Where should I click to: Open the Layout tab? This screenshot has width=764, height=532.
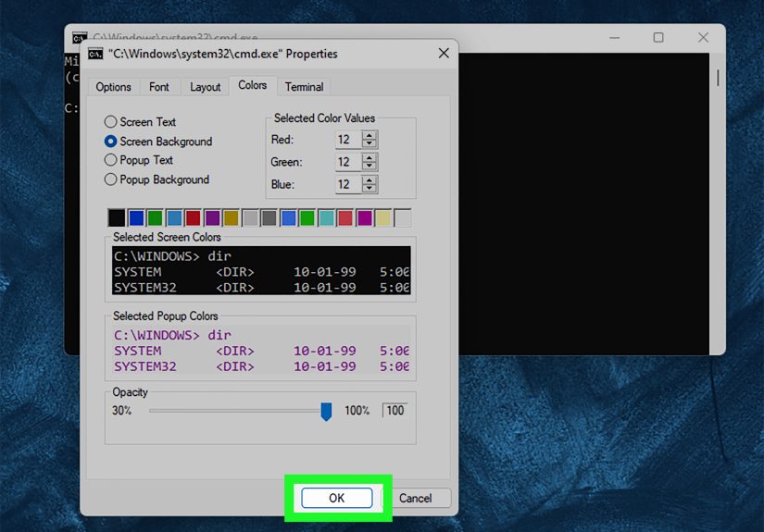coord(206,87)
